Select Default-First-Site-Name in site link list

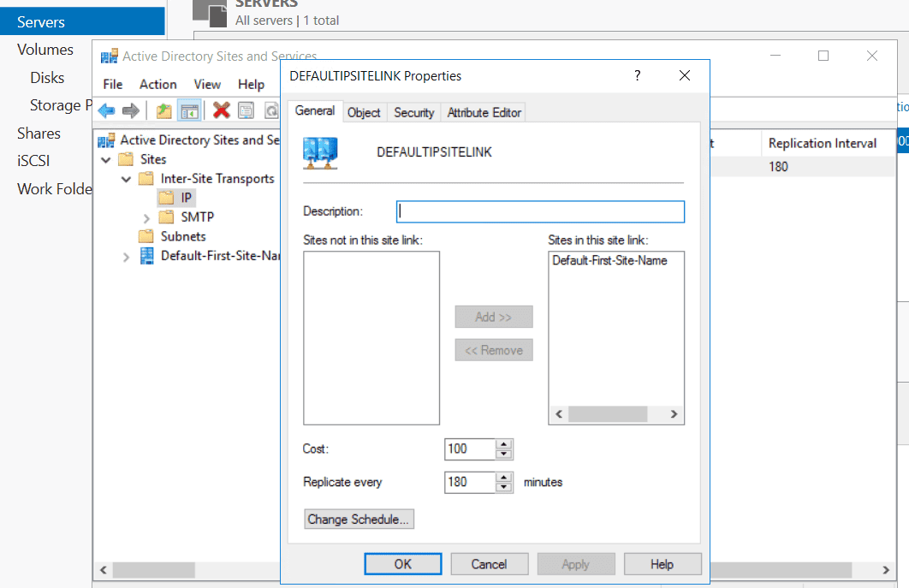(x=610, y=260)
